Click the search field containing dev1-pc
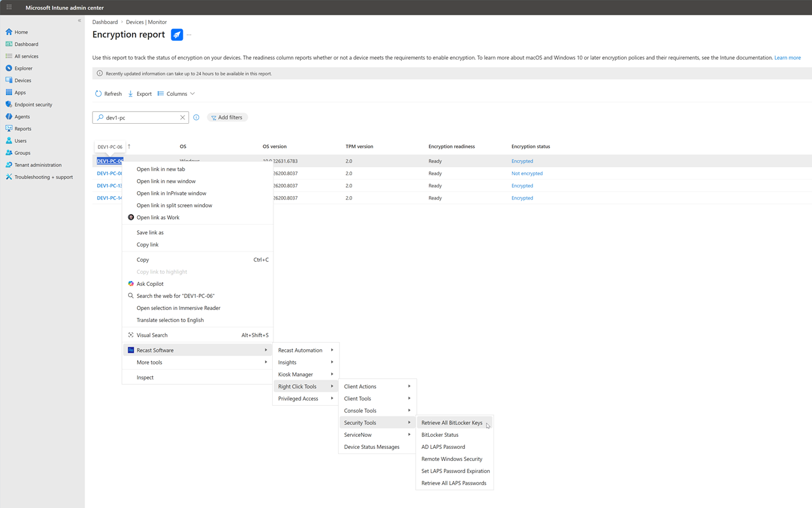Image resolution: width=812 pixels, height=508 pixels. pos(140,117)
